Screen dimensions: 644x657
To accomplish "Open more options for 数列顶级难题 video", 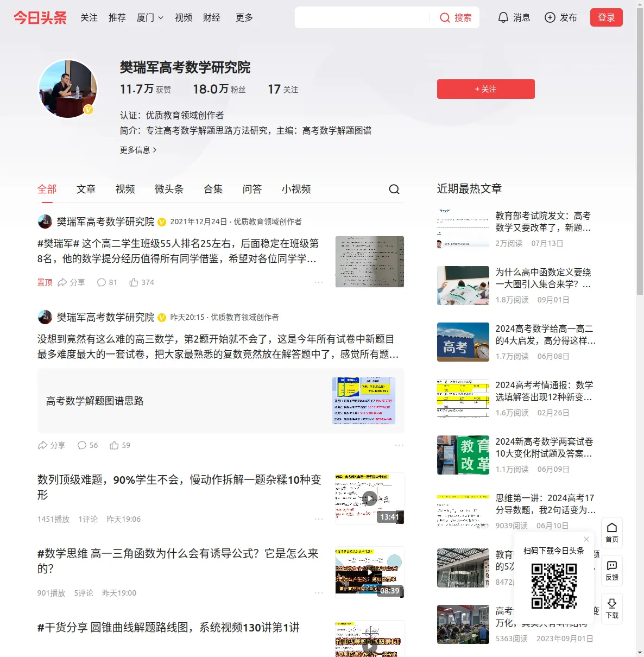I will pyautogui.click(x=319, y=519).
